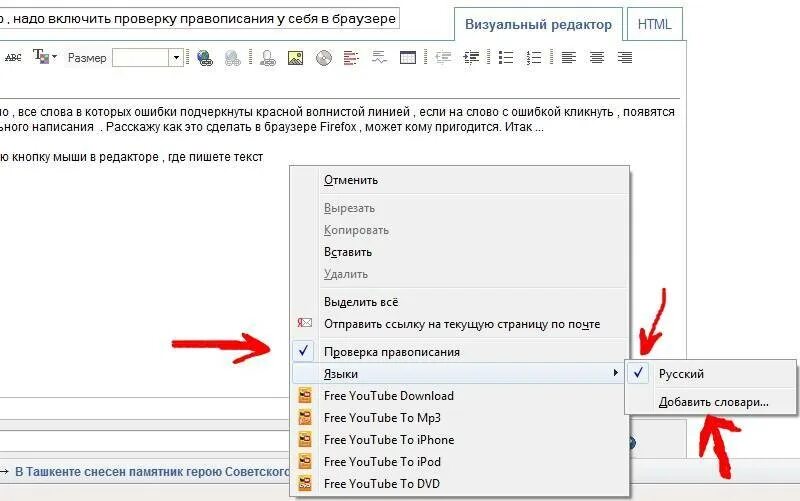Click the greyed-out remove link icon
This screenshot has width=800, height=501.
coord(233,58)
